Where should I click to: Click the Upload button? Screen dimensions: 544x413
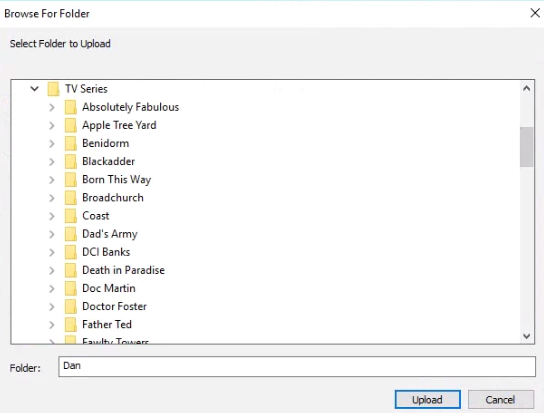tap(427, 399)
